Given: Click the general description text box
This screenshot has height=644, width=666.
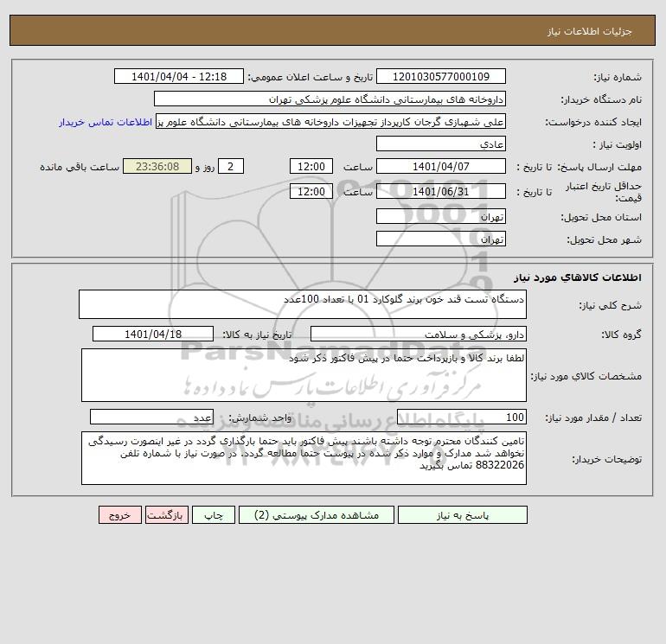Looking at the screenshot, I should 303,304.
